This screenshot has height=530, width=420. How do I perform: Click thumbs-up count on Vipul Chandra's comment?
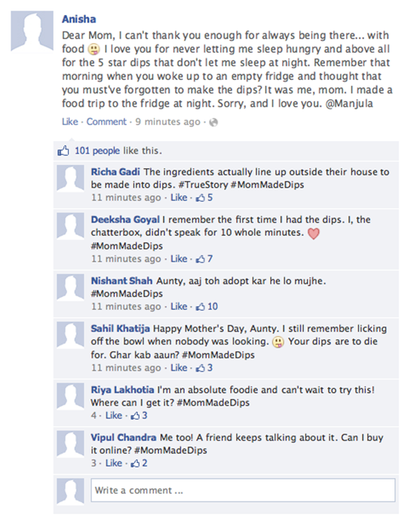click(x=139, y=463)
